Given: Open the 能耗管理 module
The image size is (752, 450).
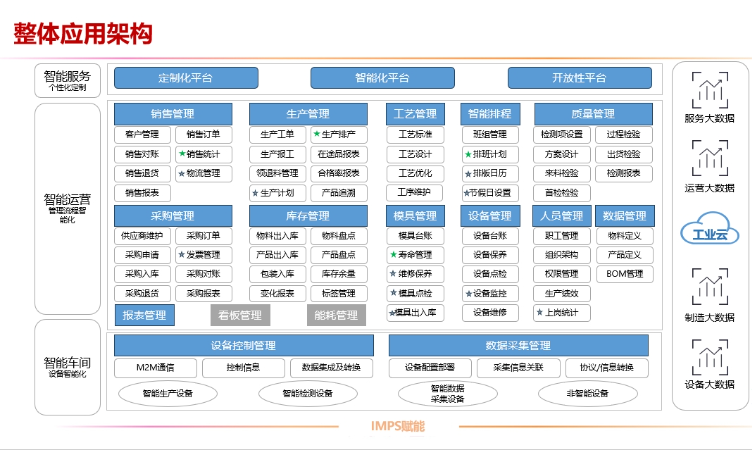Looking at the screenshot, I should (x=336, y=315).
